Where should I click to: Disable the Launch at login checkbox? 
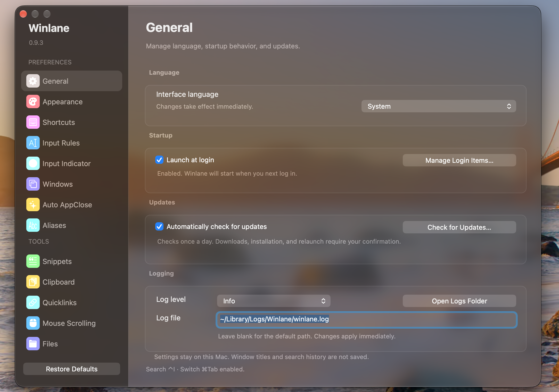pyautogui.click(x=159, y=160)
